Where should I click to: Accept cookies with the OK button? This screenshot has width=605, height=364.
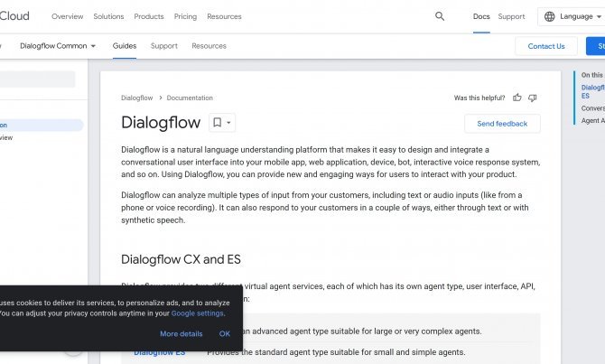pos(225,334)
